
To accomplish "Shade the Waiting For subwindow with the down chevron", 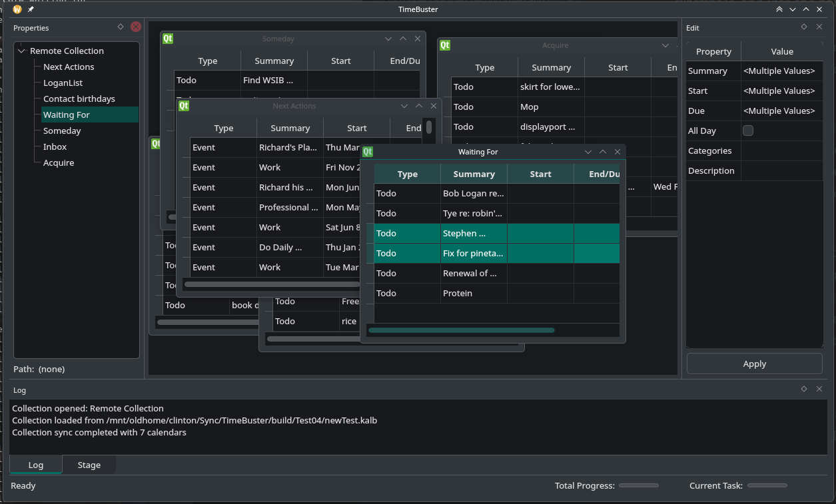I will coord(588,152).
